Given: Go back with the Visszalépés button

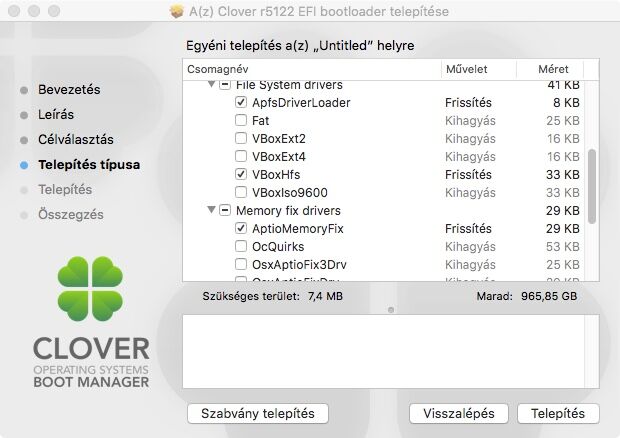Looking at the screenshot, I should tap(459, 413).
